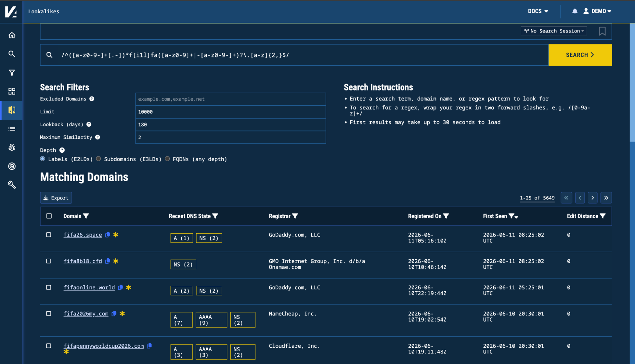This screenshot has width=635, height=364.
Task: Filter the Registered On column
Action: click(x=446, y=216)
